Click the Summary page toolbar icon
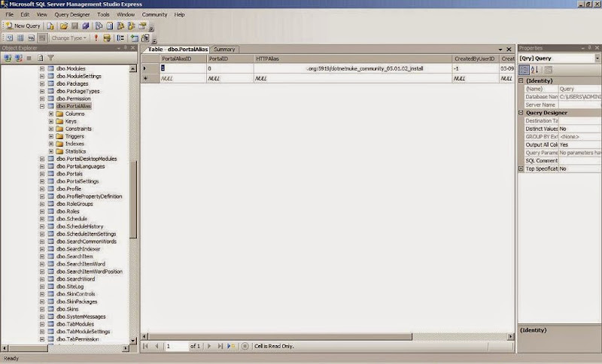The height and width of the screenshot is (364, 602). [x=110, y=26]
